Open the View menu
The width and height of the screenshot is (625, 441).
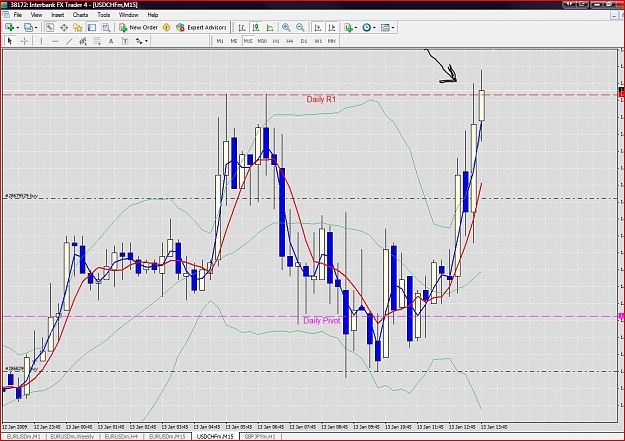(36, 15)
